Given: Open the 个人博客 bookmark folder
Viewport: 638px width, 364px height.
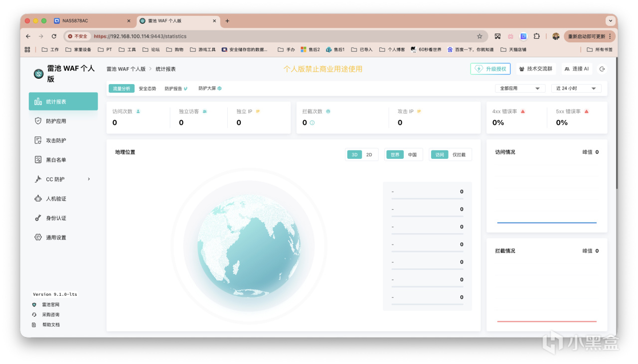Looking at the screenshot, I should tap(392, 49).
